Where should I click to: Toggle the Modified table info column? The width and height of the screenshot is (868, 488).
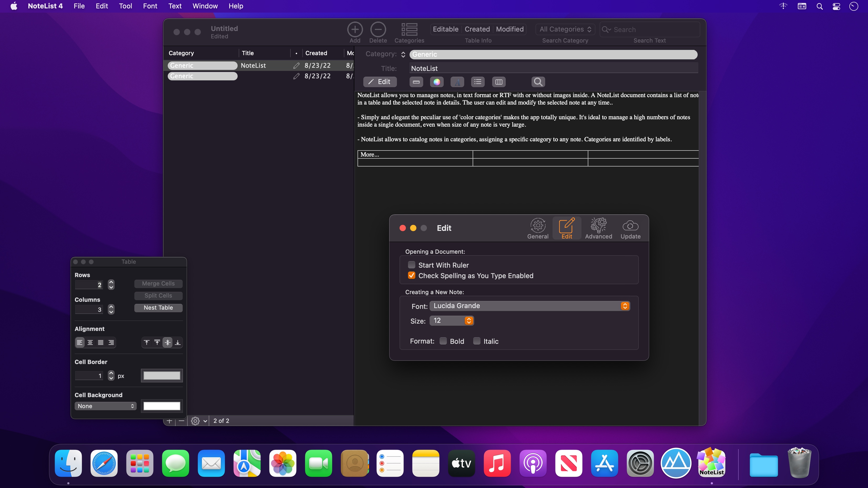coord(510,29)
